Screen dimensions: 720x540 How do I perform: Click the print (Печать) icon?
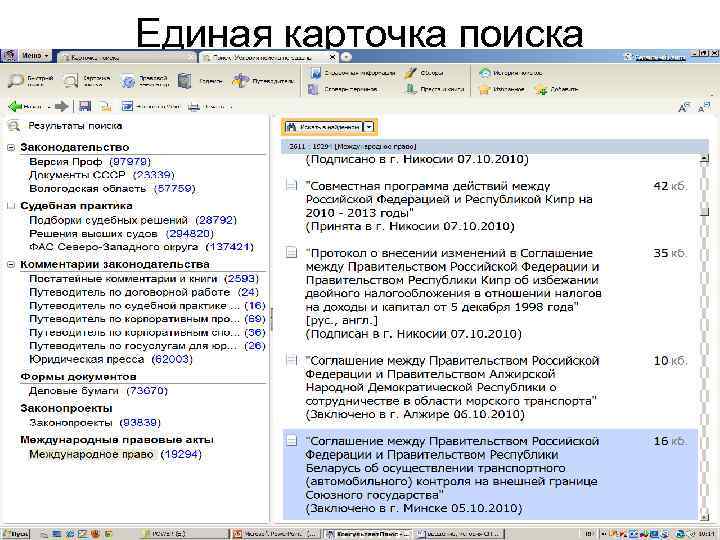click(194, 107)
